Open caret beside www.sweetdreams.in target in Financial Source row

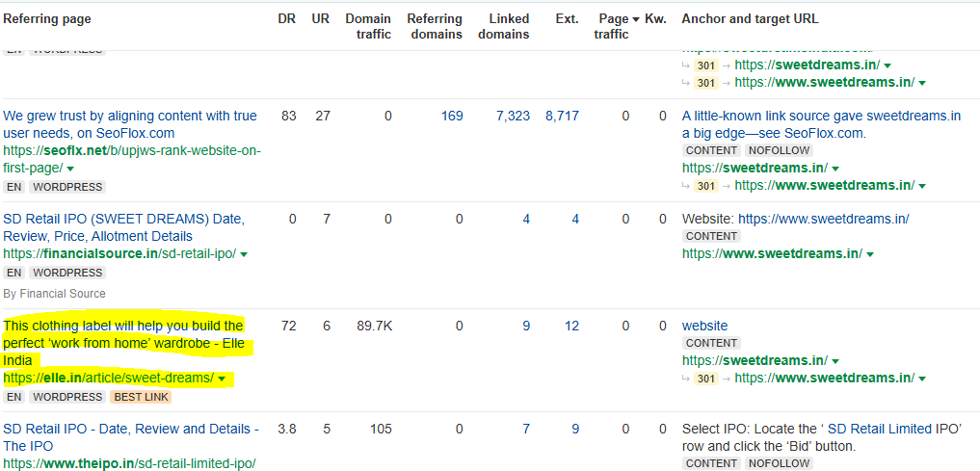[870, 254]
